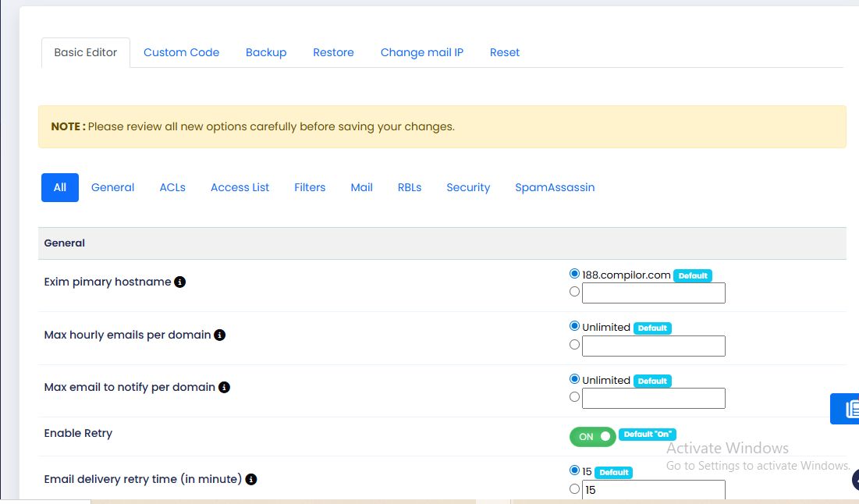Click the custom Max hourly emails input box
The width and height of the screenshot is (859, 504).
(x=654, y=346)
